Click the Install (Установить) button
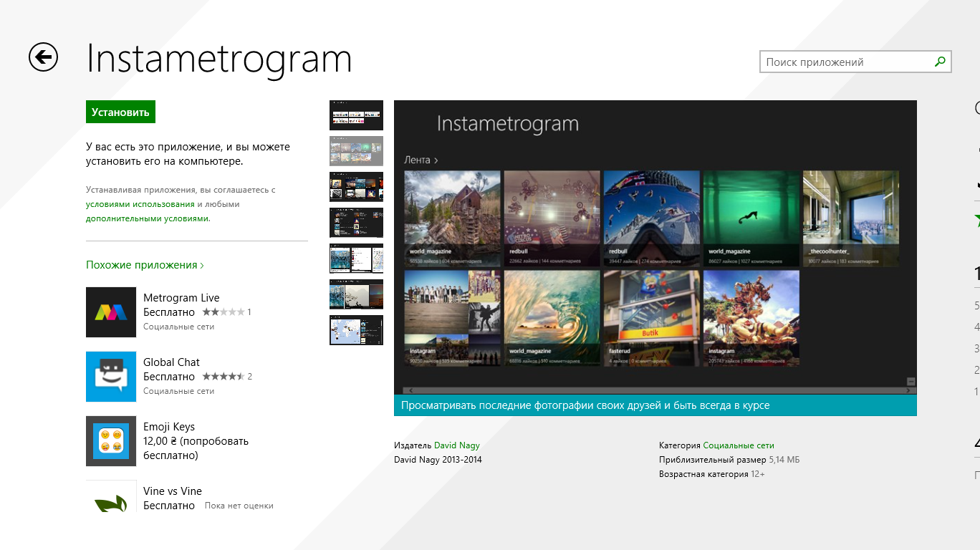Image resolution: width=980 pixels, height=550 pixels. point(120,112)
